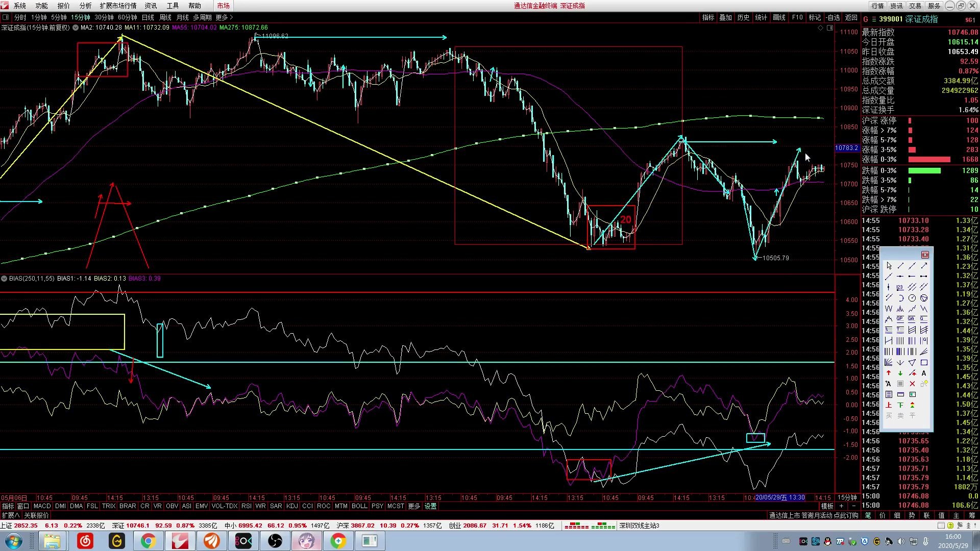The height and width of the screenshot is (551, 980).
Task: Open the MA indicator dropdown beside 深证成指 title
Action: (x=76, y=28)
